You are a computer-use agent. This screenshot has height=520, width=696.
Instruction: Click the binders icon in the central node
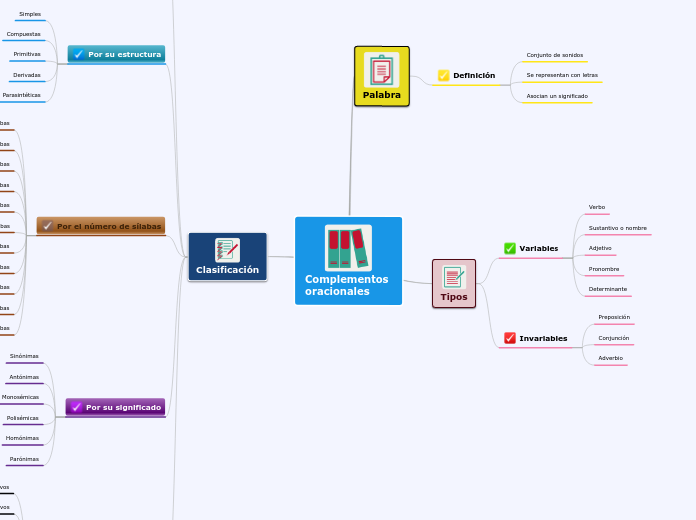(x=348, y=248)
